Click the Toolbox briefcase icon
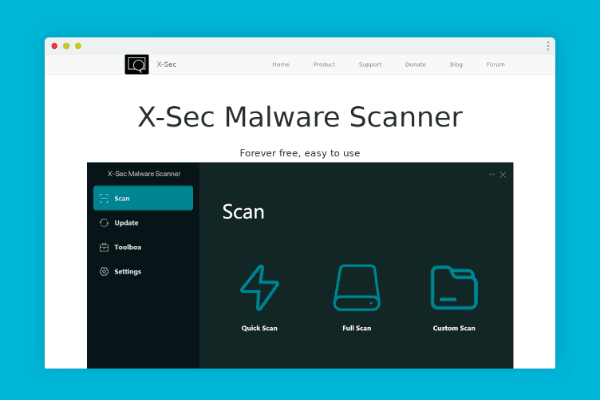The width and height of the screenshot is (600, 400). tap(104, 247)
